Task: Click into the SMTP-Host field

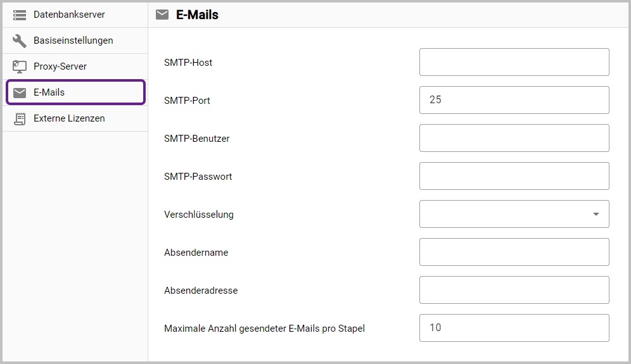Action: pyautogui.click(x=514, y=62)
